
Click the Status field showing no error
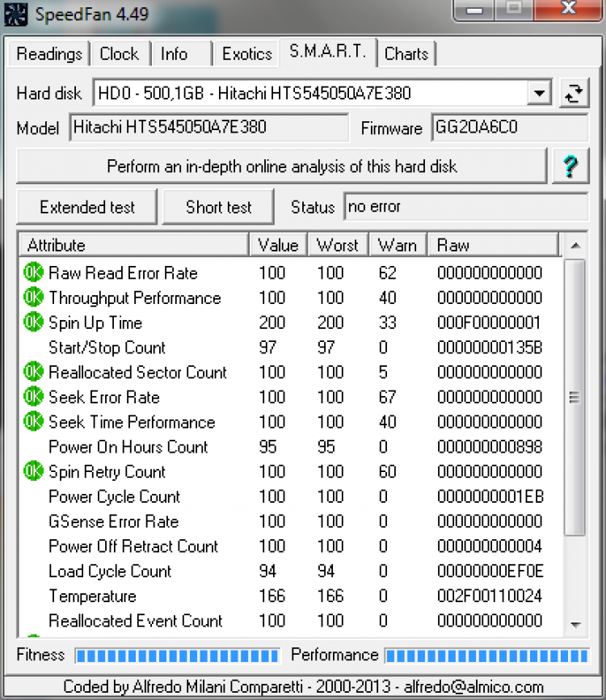click(x=466, y=207)
